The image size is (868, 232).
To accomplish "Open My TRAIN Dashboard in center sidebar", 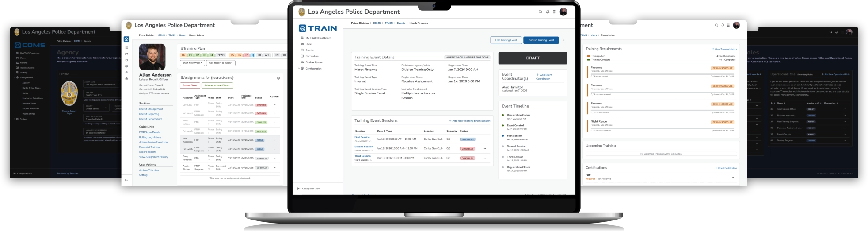I will tap(318, 38).
